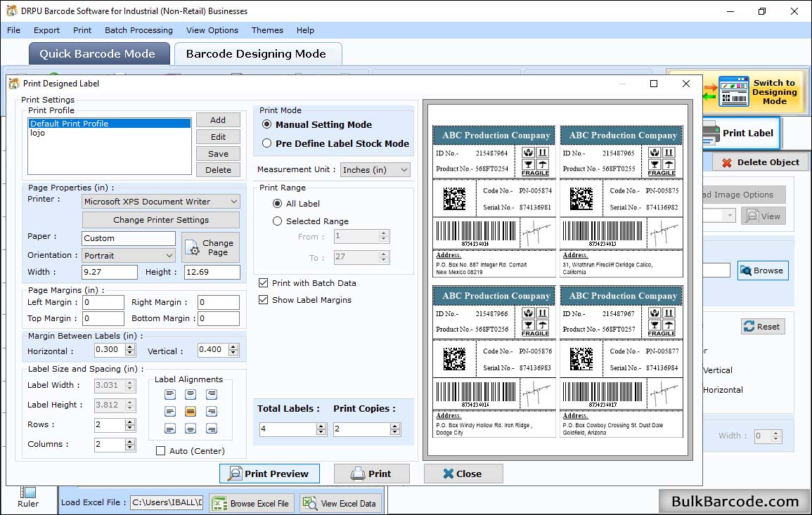This screenshot has width=812, height=515.
Task: Select middle-right label alignment icon
Action: tap(212, 412)
